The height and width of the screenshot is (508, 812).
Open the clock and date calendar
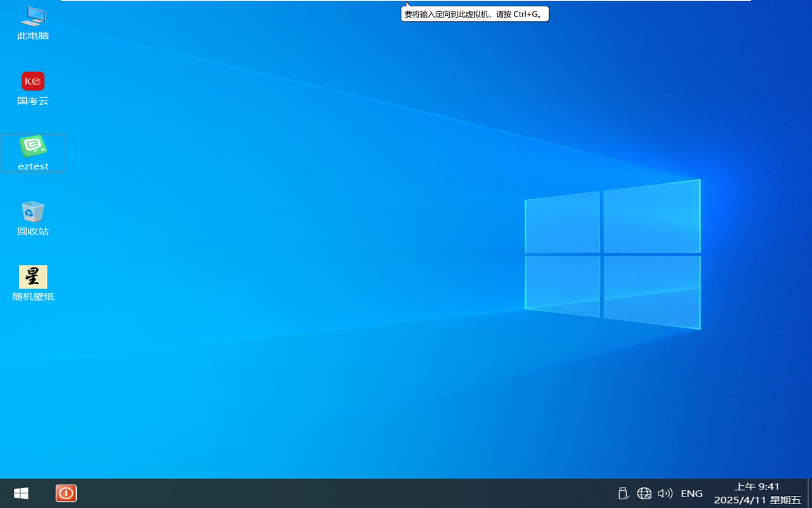pos(757,493)
